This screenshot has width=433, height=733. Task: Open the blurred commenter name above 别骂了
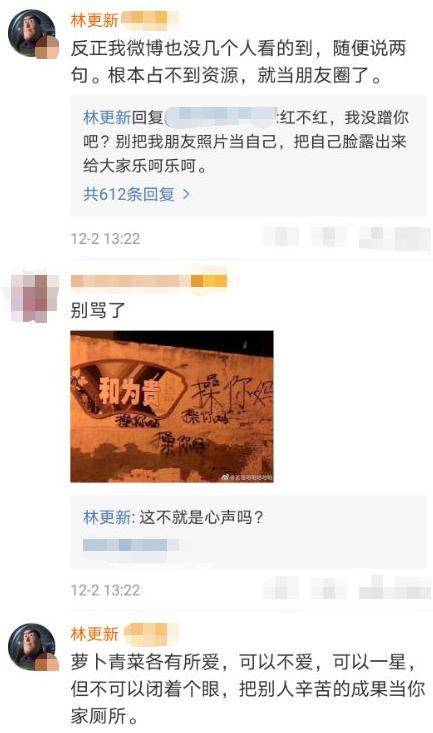pos(130,281)
